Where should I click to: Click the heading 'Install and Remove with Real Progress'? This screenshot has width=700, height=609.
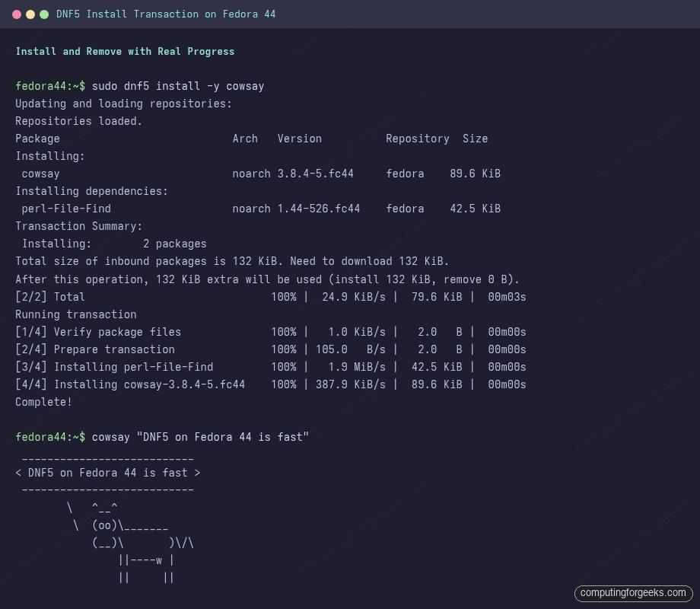point(125,51)
